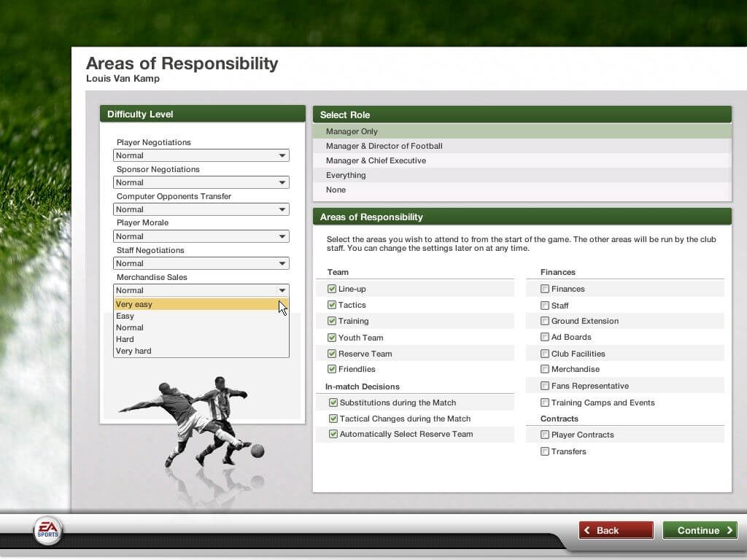The width and height of the screenshot is (747, 560).
Task: Check the Player Contracts box
Action: tap(545, 435)
